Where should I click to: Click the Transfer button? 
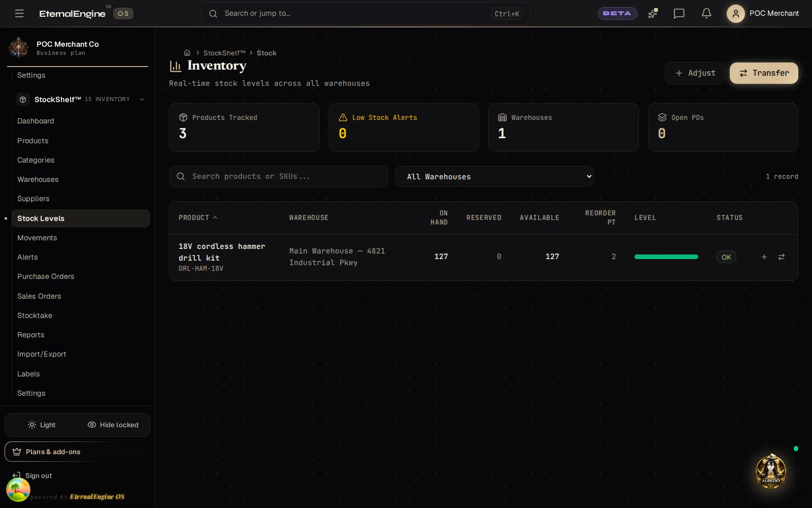point(764,73)
